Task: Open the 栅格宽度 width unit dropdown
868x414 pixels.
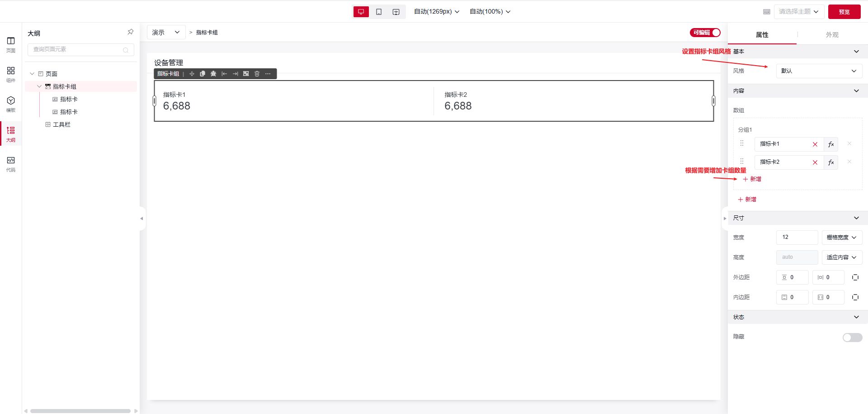Action: click(841, 238)
